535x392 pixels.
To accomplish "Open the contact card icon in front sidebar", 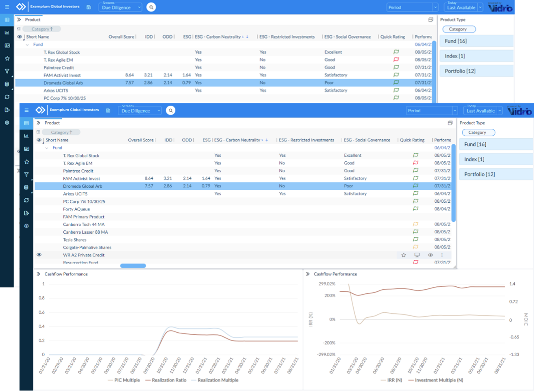I will point(26,149).
